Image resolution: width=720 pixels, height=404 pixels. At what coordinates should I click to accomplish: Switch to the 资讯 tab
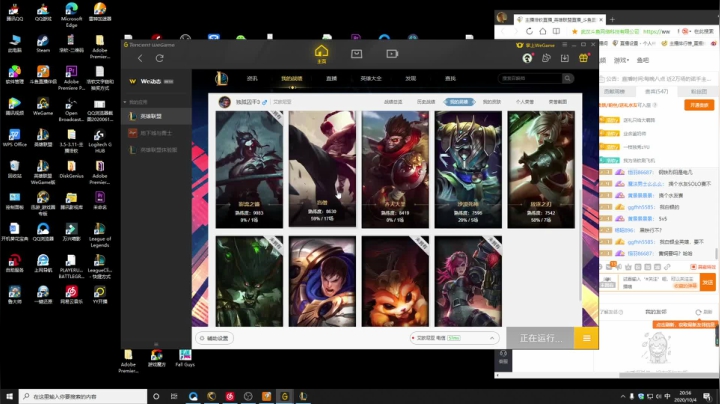click(x=252, y=79)
